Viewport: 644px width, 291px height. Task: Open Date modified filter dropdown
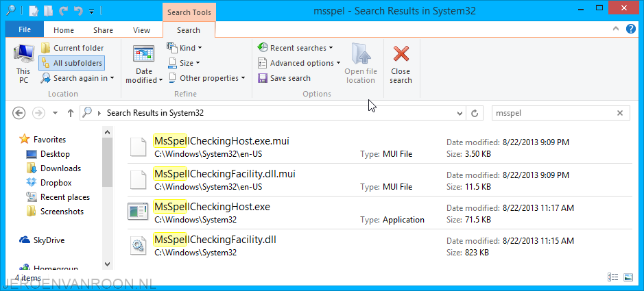coord(144,64)
